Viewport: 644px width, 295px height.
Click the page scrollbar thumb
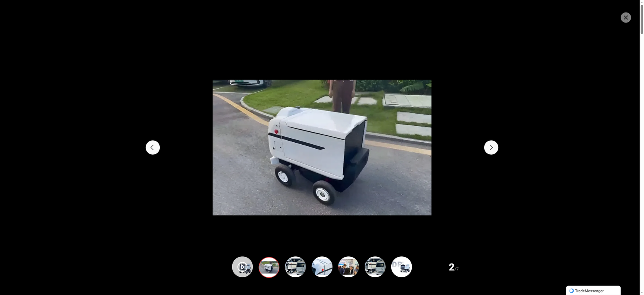tap(642, 18)
